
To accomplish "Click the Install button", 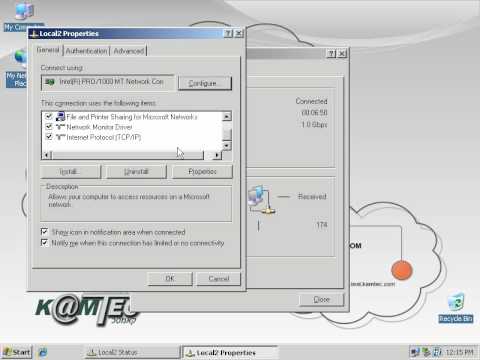I will (70, 172).
